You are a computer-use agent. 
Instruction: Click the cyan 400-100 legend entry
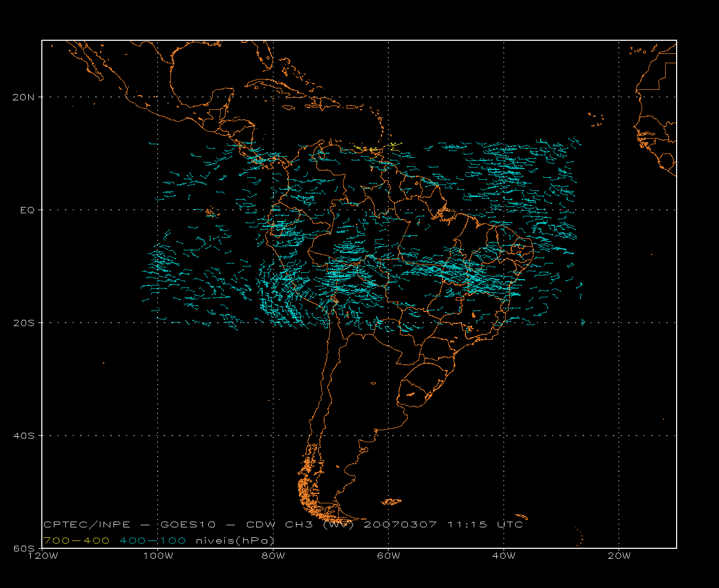tap(153, 540)
